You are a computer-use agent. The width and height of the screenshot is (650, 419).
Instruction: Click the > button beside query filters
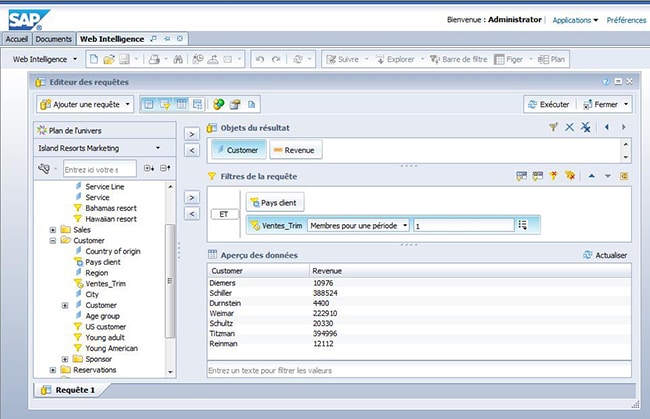[x=192, y=198]
